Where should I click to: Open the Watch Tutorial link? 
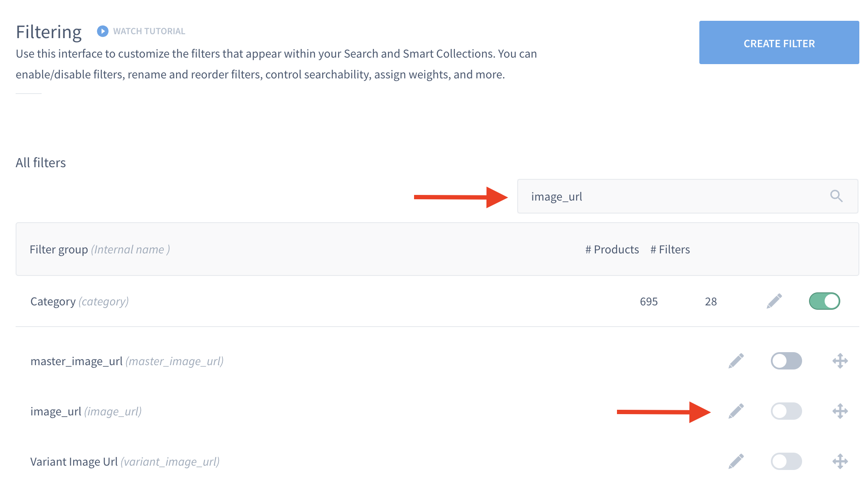[149, 31]
